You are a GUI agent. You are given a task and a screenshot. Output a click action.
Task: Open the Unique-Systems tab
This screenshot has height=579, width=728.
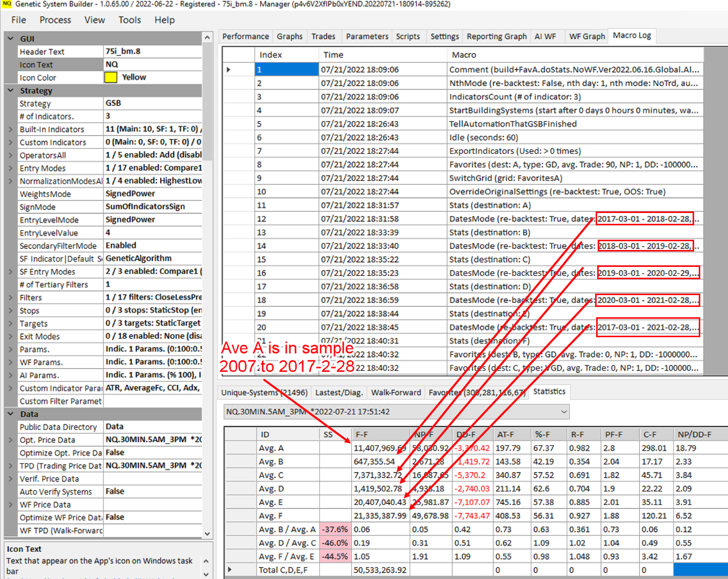tap(264, 393)
